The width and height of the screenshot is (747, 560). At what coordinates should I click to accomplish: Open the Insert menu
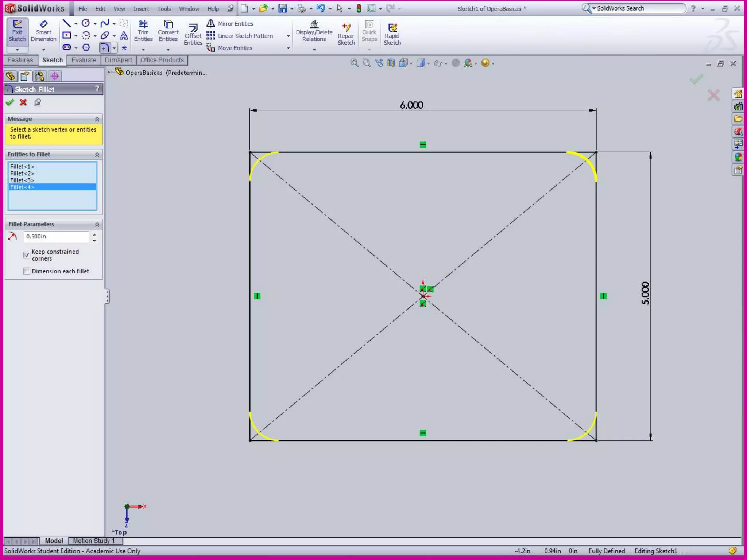141,9
